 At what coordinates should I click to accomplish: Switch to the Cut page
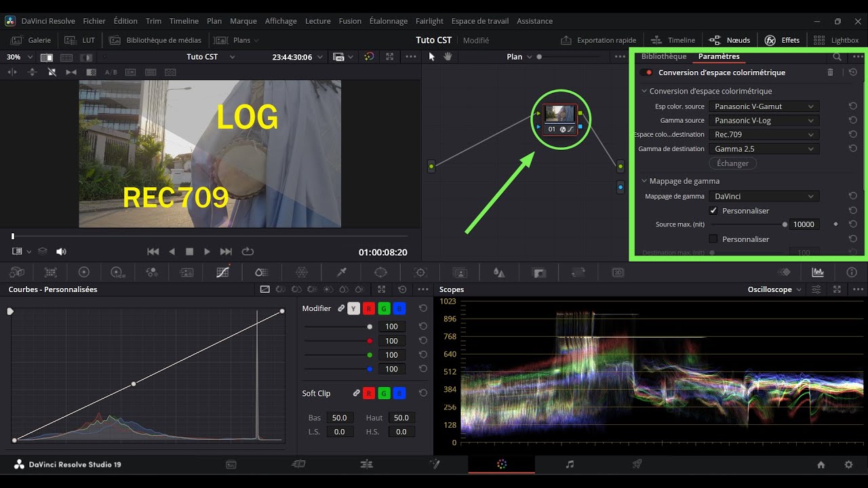click(298, 464)
